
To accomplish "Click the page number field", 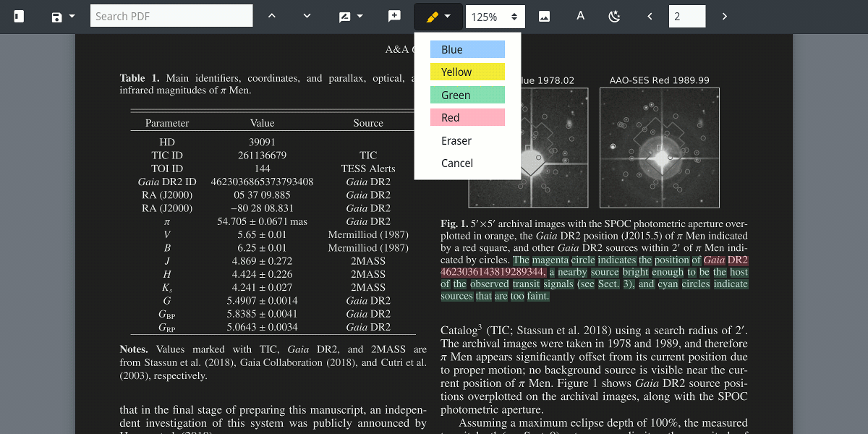I will [686, 16].
